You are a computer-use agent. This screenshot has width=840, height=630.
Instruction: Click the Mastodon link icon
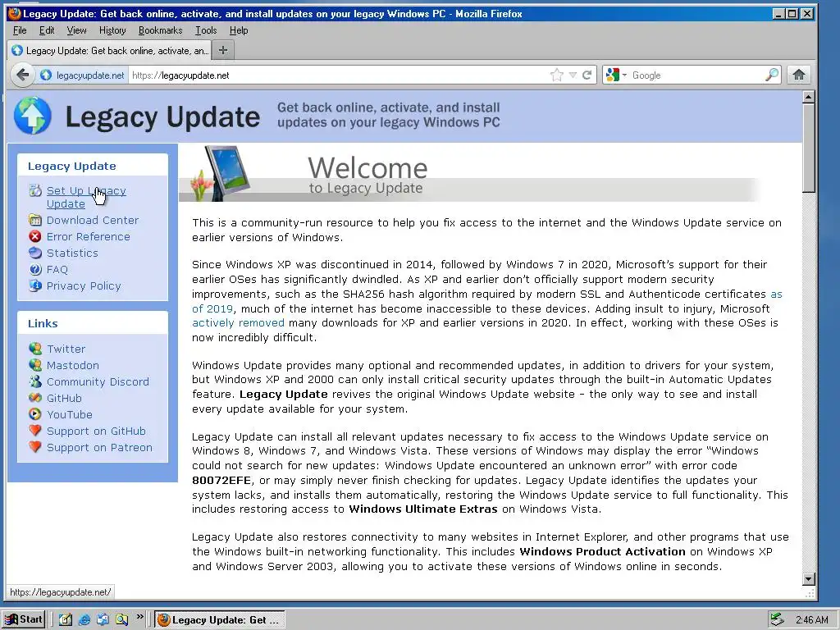click(35, 365)
